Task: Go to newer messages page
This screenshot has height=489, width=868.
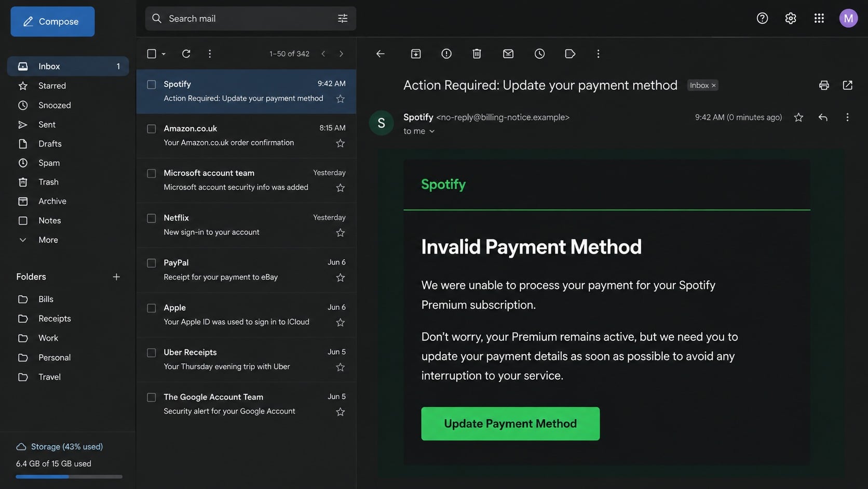Action: point(323,54)
